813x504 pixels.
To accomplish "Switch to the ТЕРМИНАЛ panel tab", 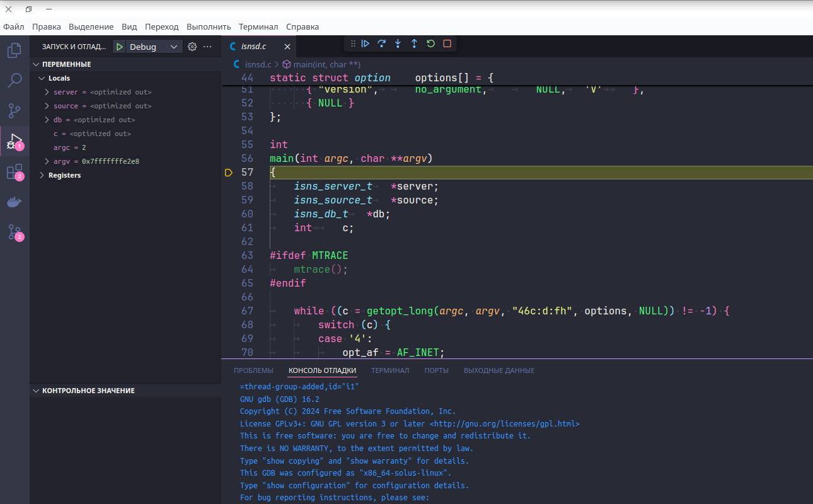I will tap(390, 370).
